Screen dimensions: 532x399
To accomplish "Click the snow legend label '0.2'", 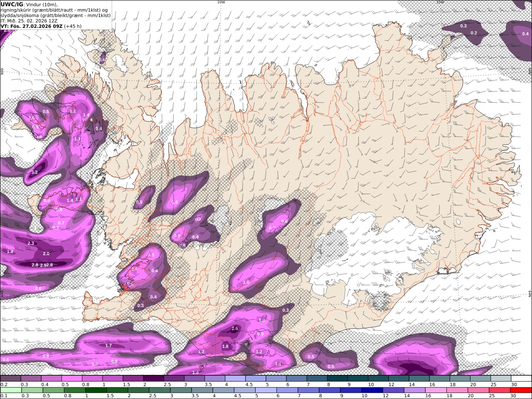I will pyautogui.click(x=3, y=384).
